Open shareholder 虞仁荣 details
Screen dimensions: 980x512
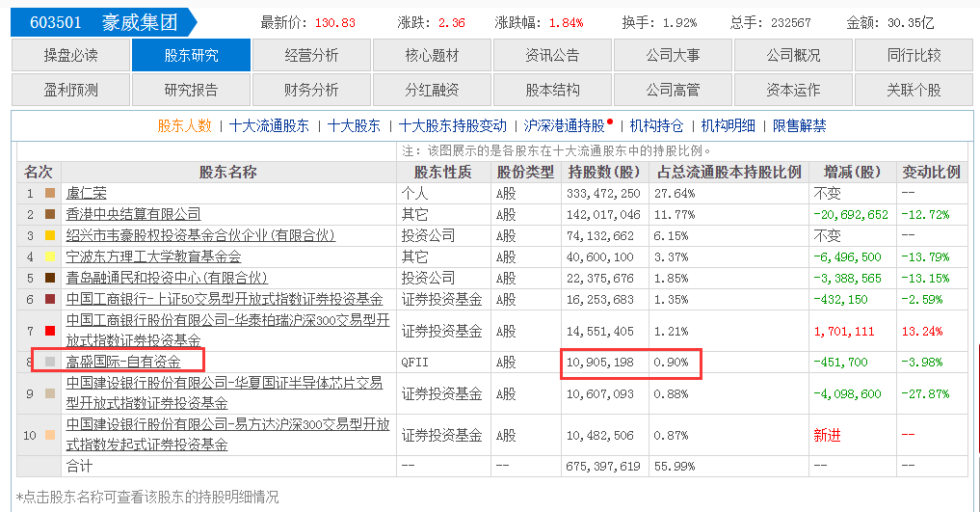(x=87, y=193)
